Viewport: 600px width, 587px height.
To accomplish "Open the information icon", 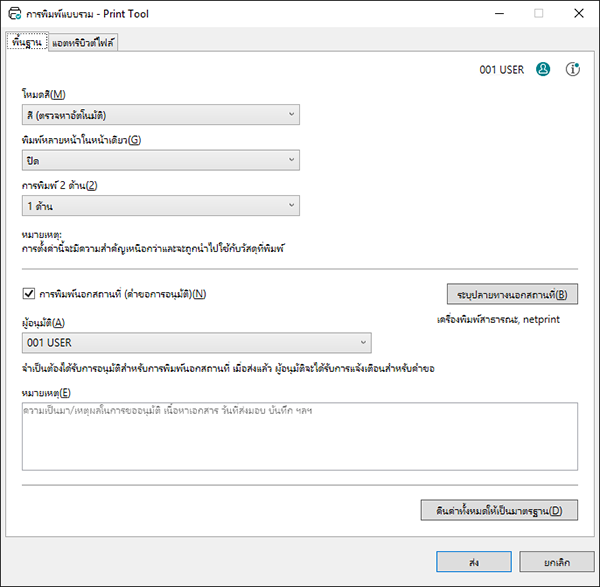I will click(x=573, y=70).
